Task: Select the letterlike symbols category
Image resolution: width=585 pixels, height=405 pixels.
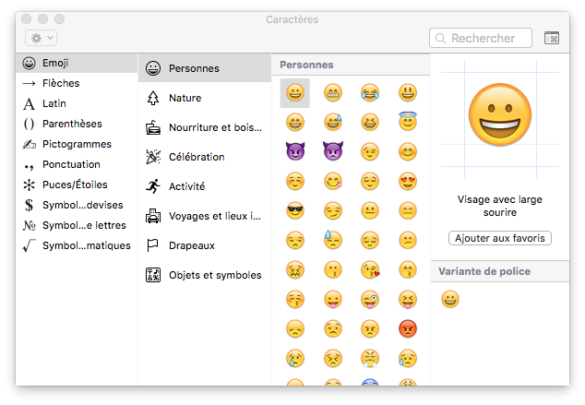Action: point(76,225)
